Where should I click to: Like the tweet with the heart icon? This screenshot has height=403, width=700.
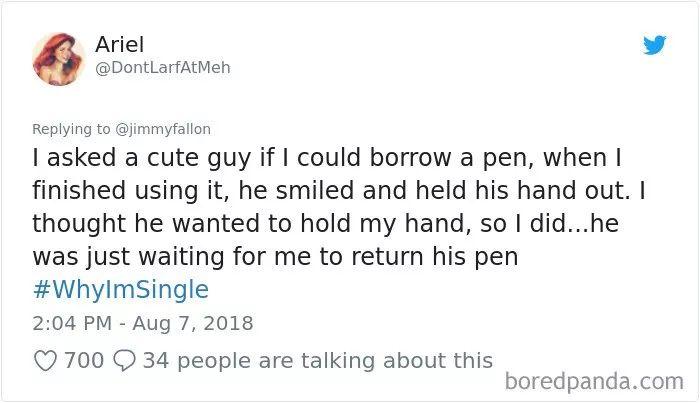tap(46, 360)
